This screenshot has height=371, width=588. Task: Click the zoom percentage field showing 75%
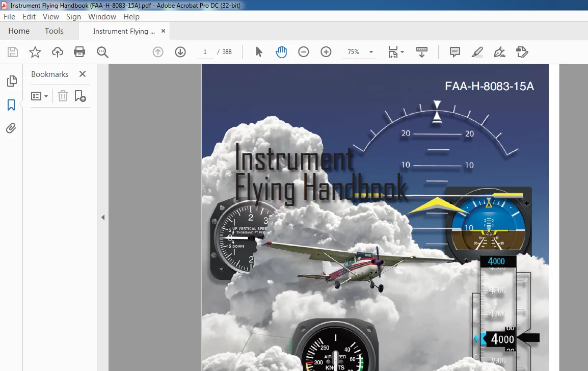click(353, 52)
